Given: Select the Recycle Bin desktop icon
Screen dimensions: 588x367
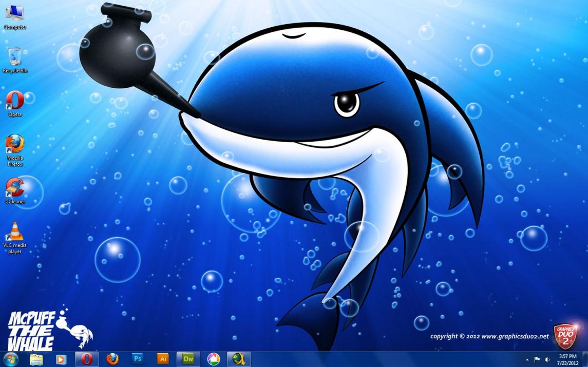Looking at the screenshot, I should [15, 60].
